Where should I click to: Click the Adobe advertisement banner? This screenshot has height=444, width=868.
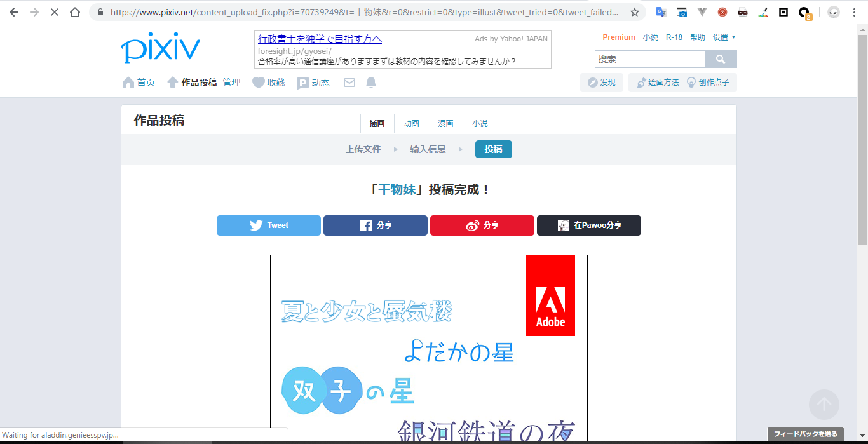tap(550, 295)
